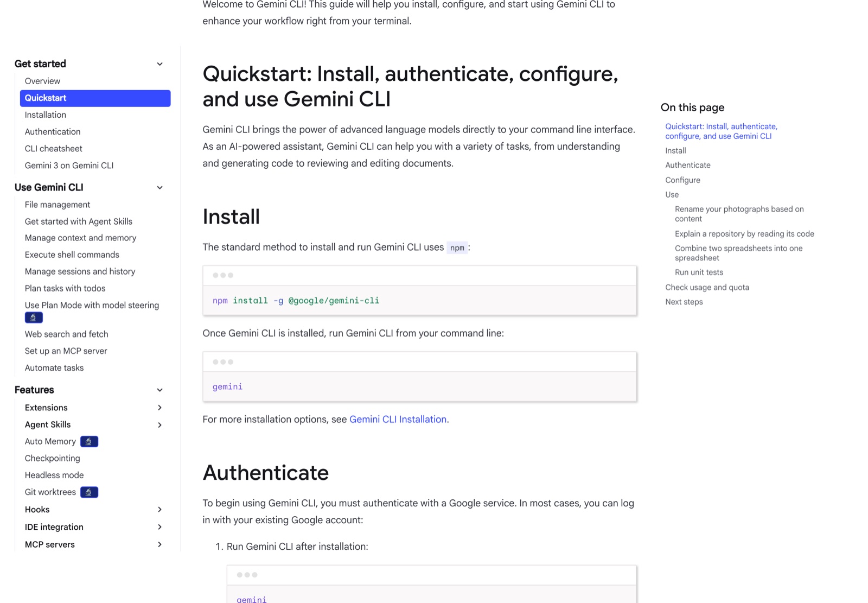This screenshot has width=868, height=603.
Task: Expand the Extensions submenu arrow
Action: click(159, 408)
